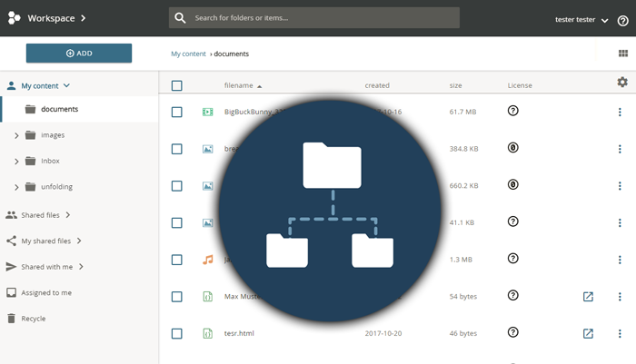Click the Recycle trash icon

[x=11, y=319]
